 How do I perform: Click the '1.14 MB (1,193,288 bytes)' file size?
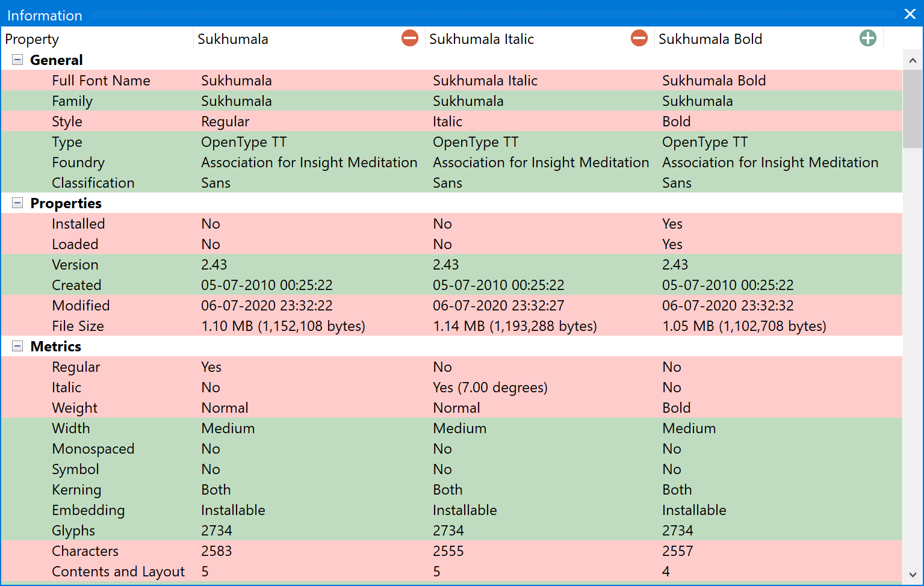tap(515, 326)
